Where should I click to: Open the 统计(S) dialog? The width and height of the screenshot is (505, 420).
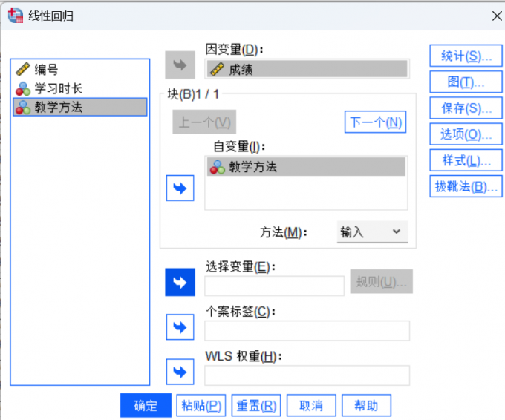466,56
